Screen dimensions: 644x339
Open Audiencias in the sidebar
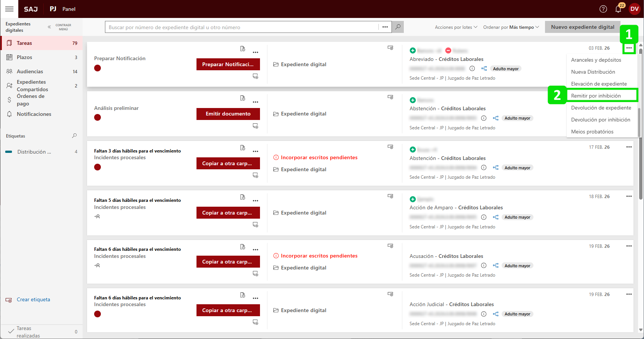pos(30,71)
